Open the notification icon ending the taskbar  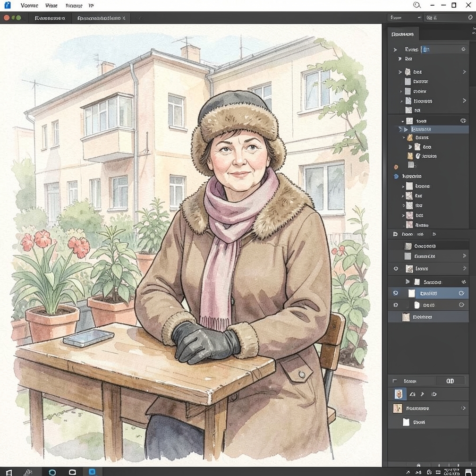468,472
